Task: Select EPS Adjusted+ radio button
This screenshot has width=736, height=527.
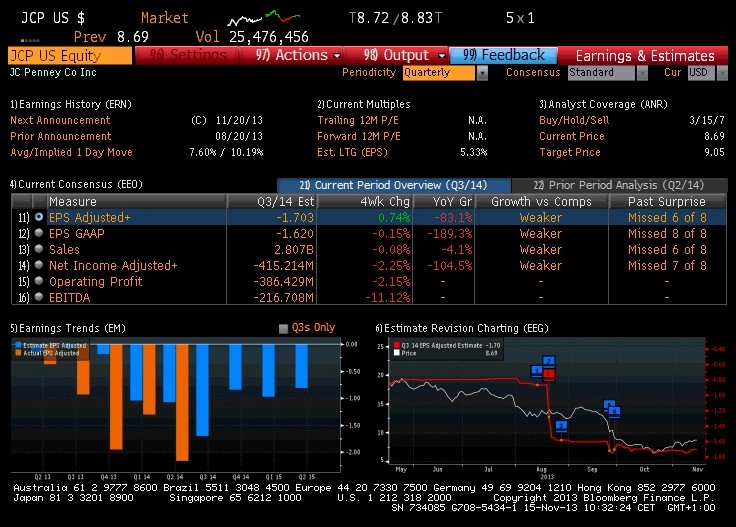Action: [x=39, y=217]
